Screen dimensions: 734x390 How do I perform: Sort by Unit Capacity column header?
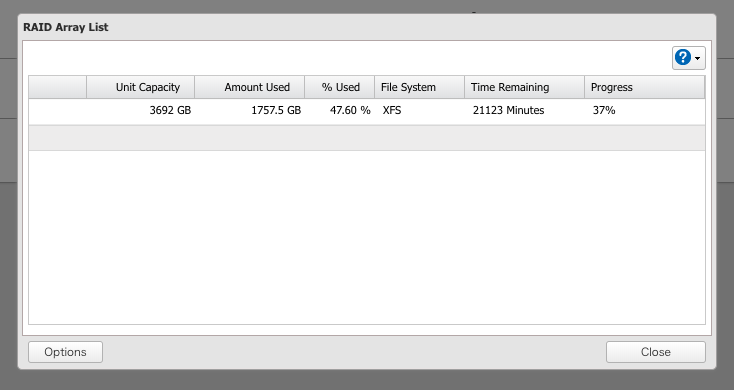140,87
